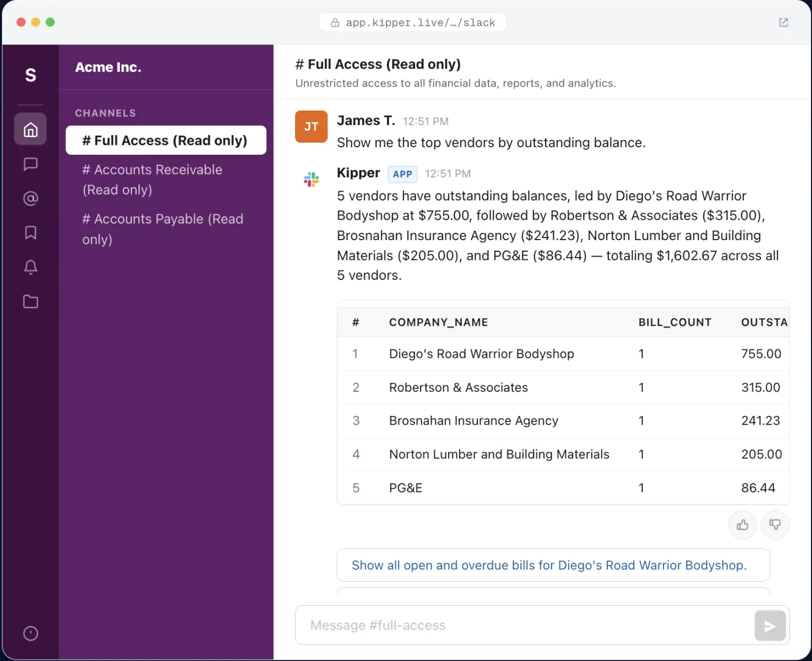
Task: Click the send message arrow button
Action: (x=770, y=626)
